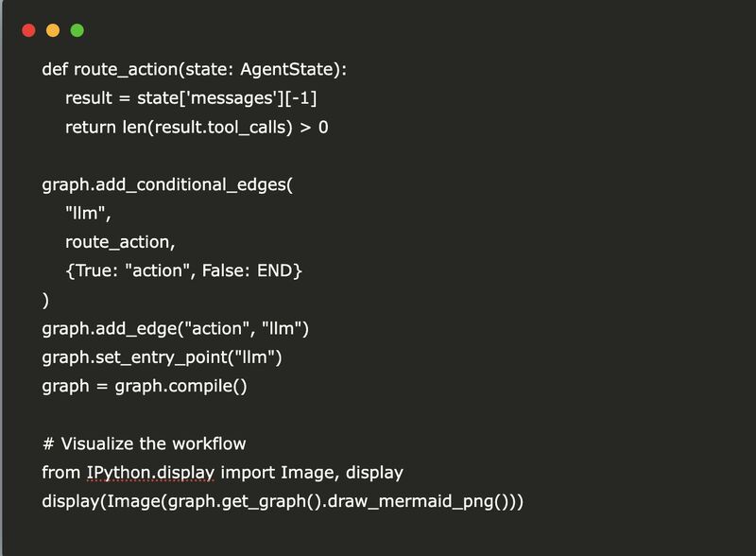
Task: Click the standalone "llm" argument string
Action: tap(88, 214)
